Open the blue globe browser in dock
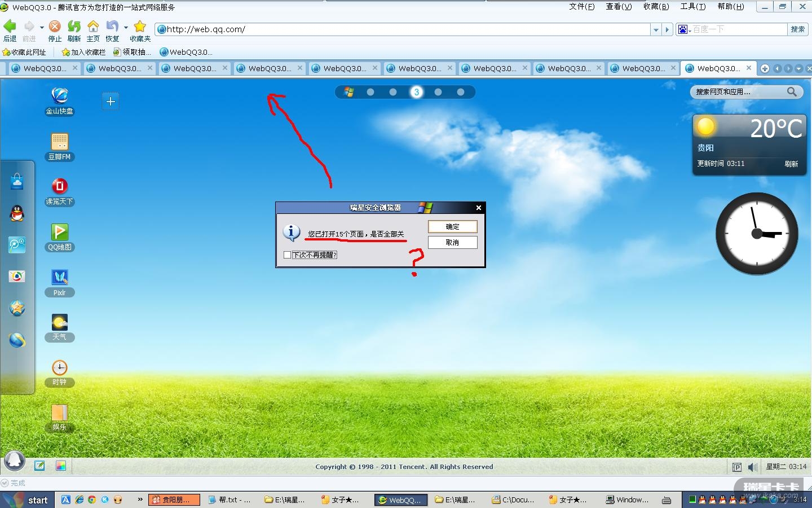 (x=17, y=340)
